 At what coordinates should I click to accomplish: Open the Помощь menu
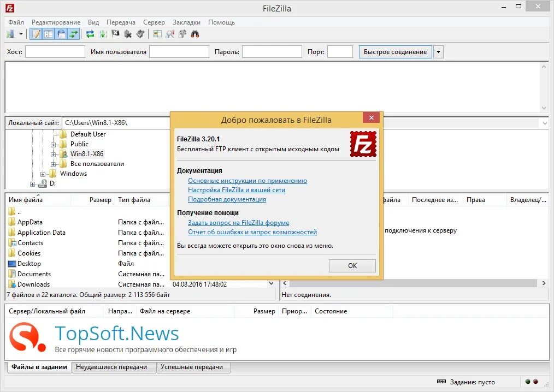click(x=221, y=22)
